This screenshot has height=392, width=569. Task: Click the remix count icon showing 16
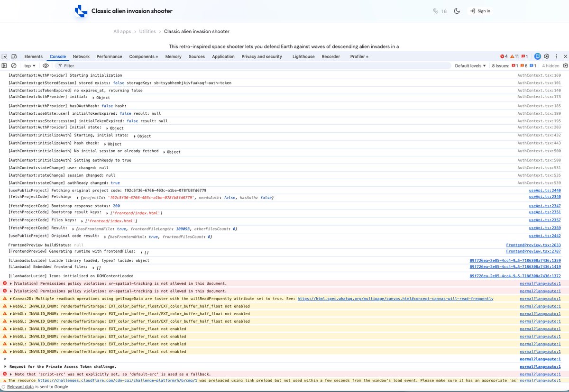point(440,11)
